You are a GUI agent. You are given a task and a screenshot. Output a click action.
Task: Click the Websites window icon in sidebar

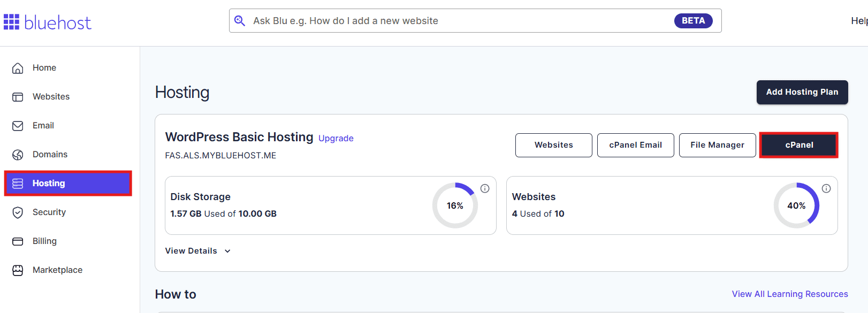click(x=18, y=97)
